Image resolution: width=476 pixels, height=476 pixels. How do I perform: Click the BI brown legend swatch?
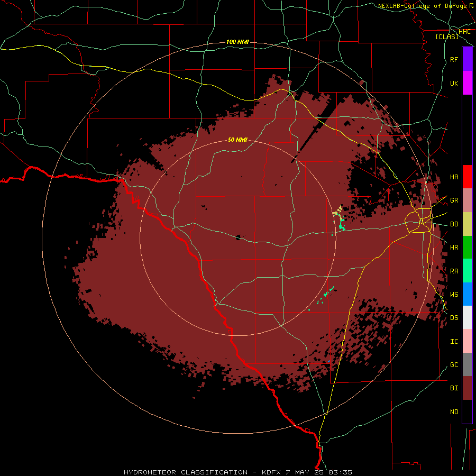pos(467,388)
